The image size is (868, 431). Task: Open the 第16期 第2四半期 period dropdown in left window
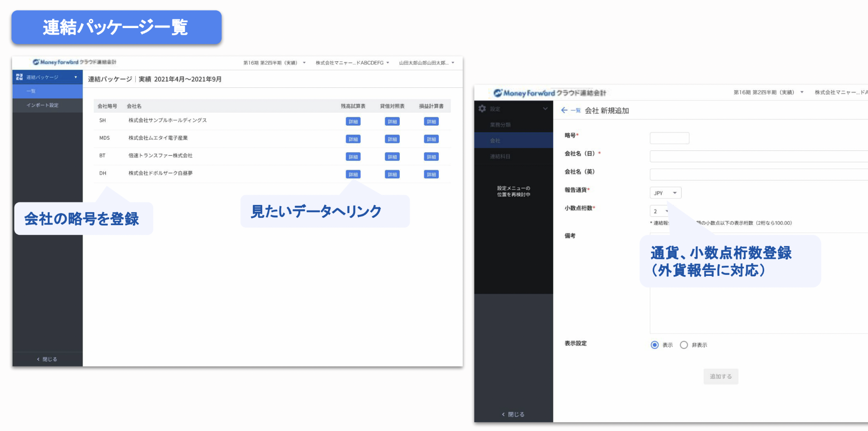274,63
